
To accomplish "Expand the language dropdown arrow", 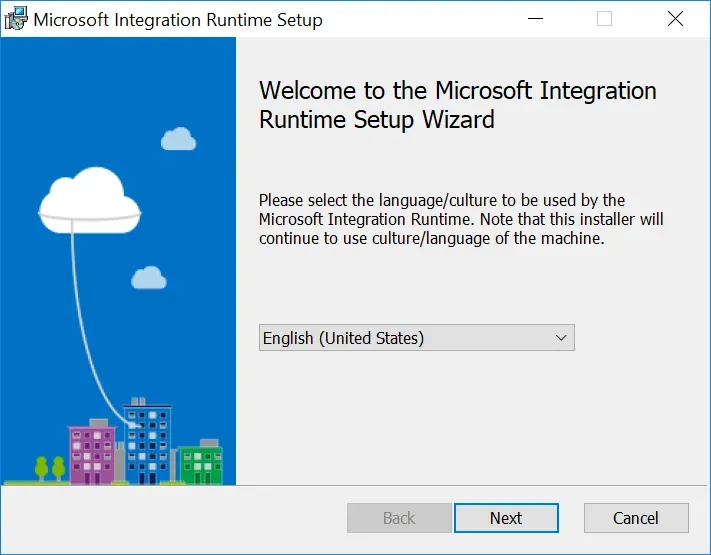I will point(561,338).
